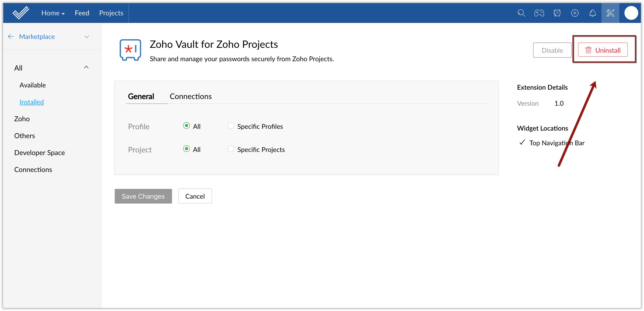644x311 pixels.
Task: Click the Disable button
Action: [x=552, y=50]
